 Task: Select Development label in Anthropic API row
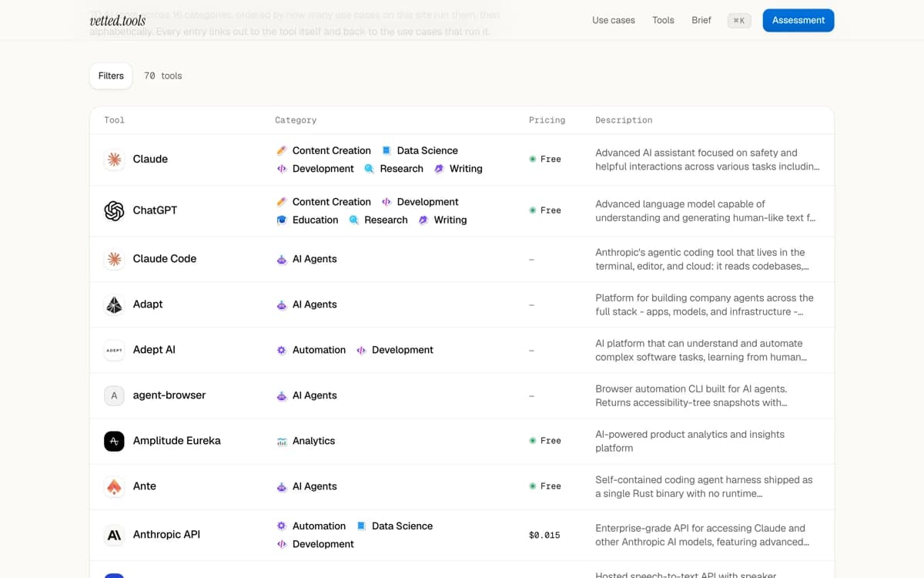[323, 544]
